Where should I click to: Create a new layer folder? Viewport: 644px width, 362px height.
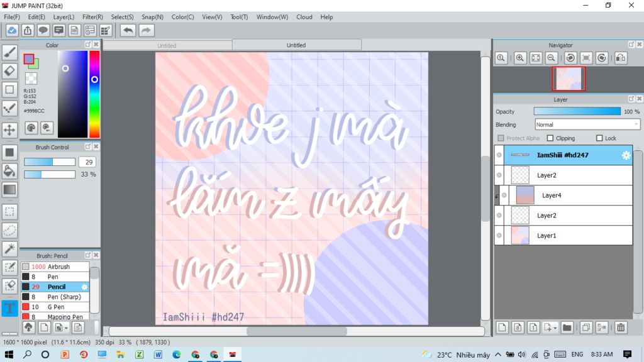click(567, 327)
